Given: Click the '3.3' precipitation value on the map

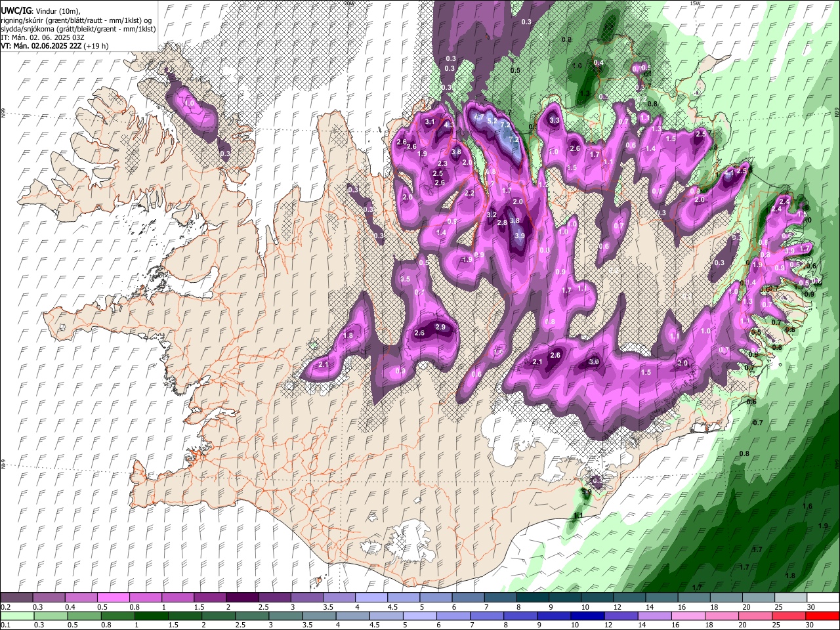Looking at the screenshot, I should pos(555,120).
